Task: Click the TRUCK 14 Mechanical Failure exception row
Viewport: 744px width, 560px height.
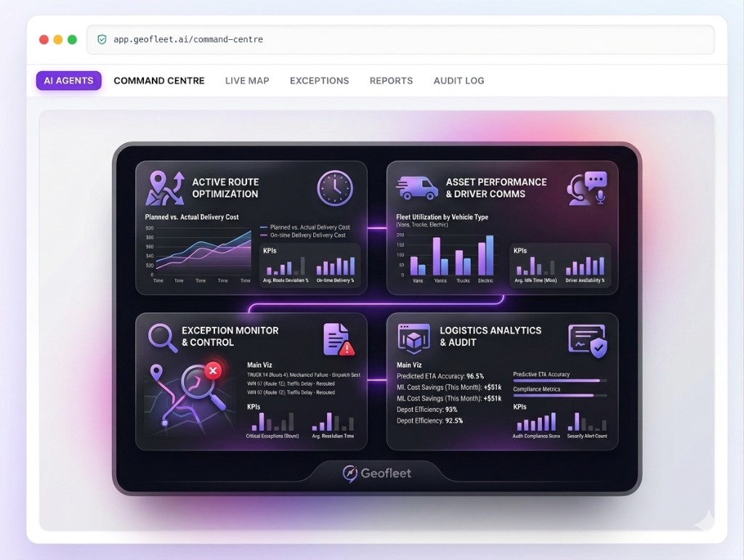Action: [x=303, y=375]
